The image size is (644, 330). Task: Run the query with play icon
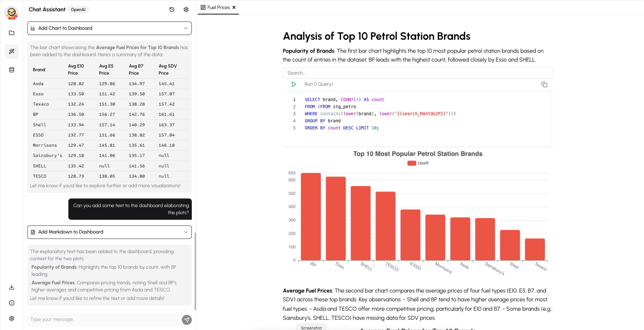(x=294, y=84)
